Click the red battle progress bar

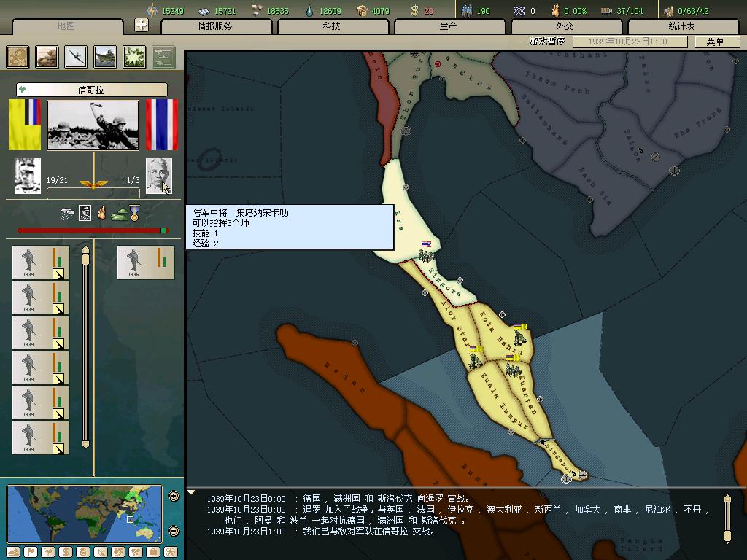[x=93, y=230]
